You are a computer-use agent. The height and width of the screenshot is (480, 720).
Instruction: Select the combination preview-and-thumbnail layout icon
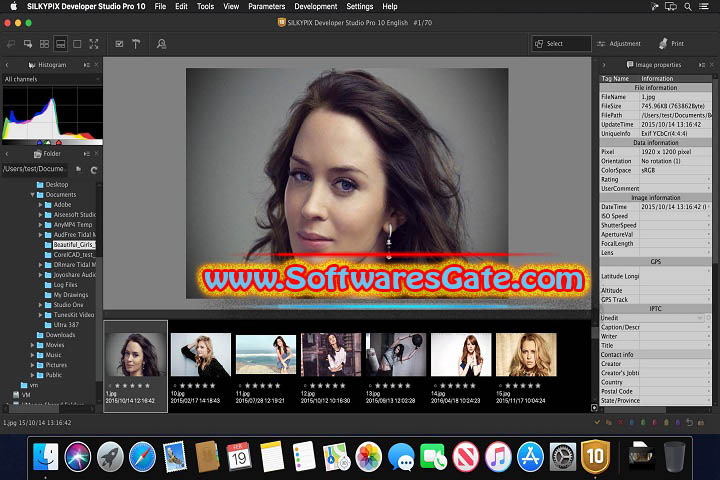point(61,44)
